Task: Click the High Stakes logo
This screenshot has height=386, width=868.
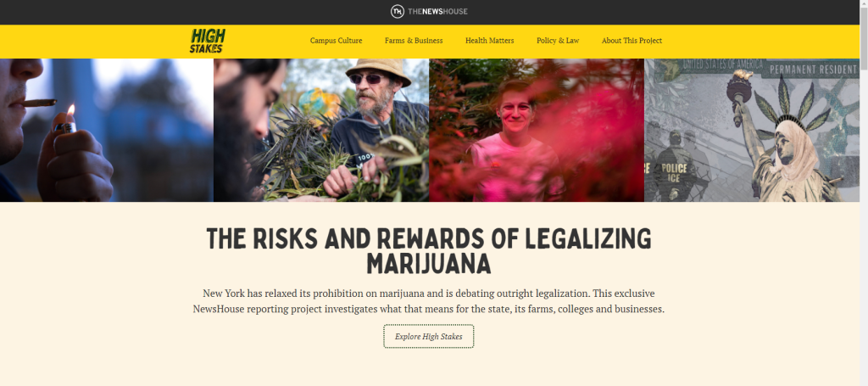Action: (207, 41)
